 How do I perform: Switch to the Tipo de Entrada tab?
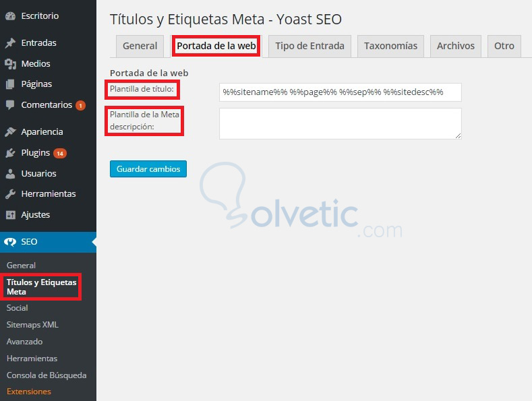309,46
